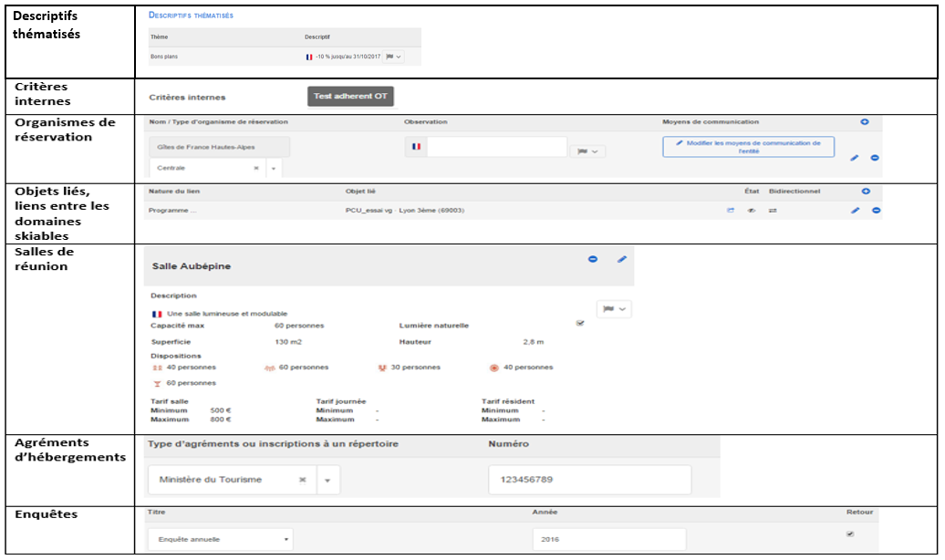
Task: Click the 60 personnes capacité max value
Action: tap(299, 326)
